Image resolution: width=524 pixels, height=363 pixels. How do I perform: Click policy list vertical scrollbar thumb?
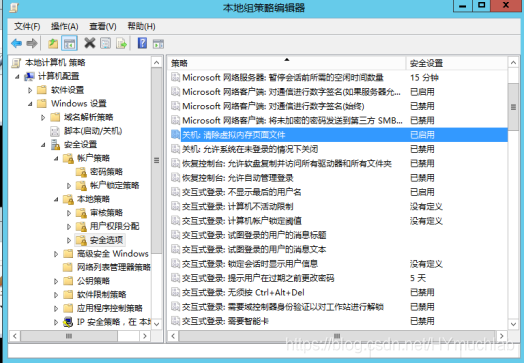click(x=513, y=107)
